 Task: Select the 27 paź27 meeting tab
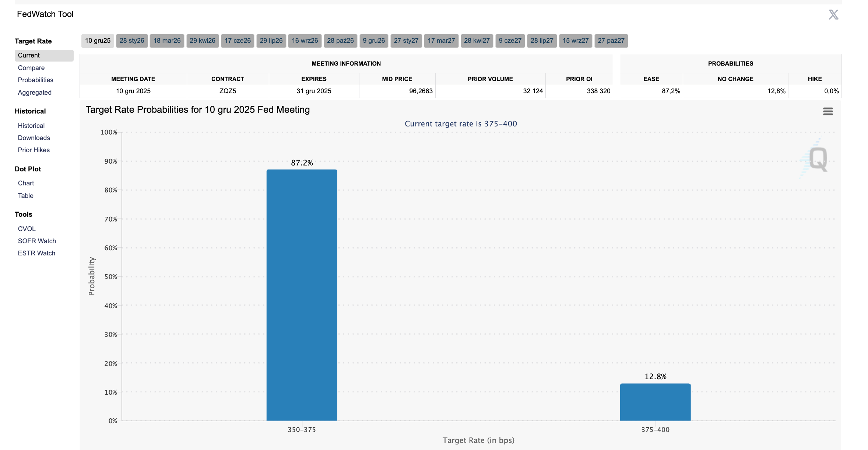(x=611, y=41)
